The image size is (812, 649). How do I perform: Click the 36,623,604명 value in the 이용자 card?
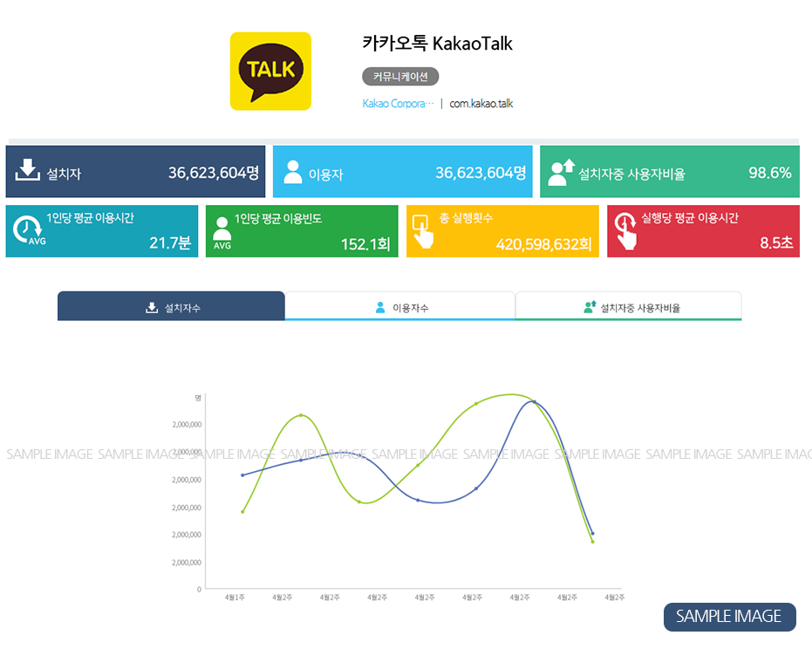click(x=481, y=173)
